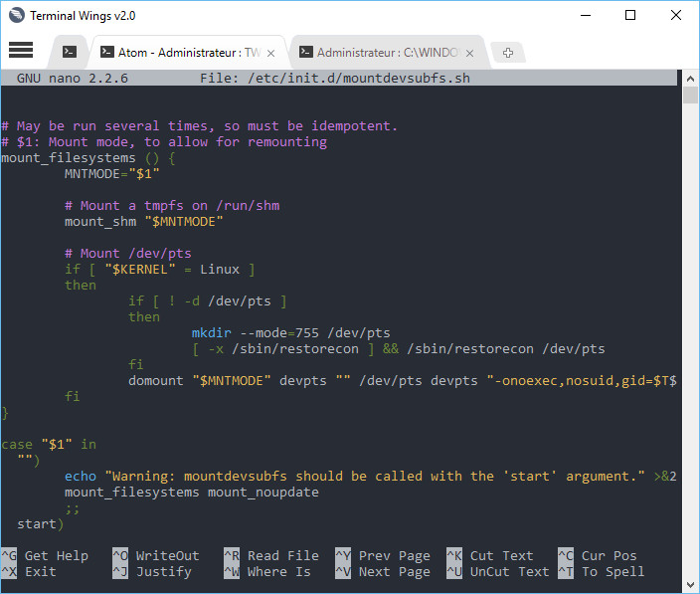Screen dimensions: 700x594
Task: Click the GNU nano 2.2.6 header text
Action: [x=73, y=79]
